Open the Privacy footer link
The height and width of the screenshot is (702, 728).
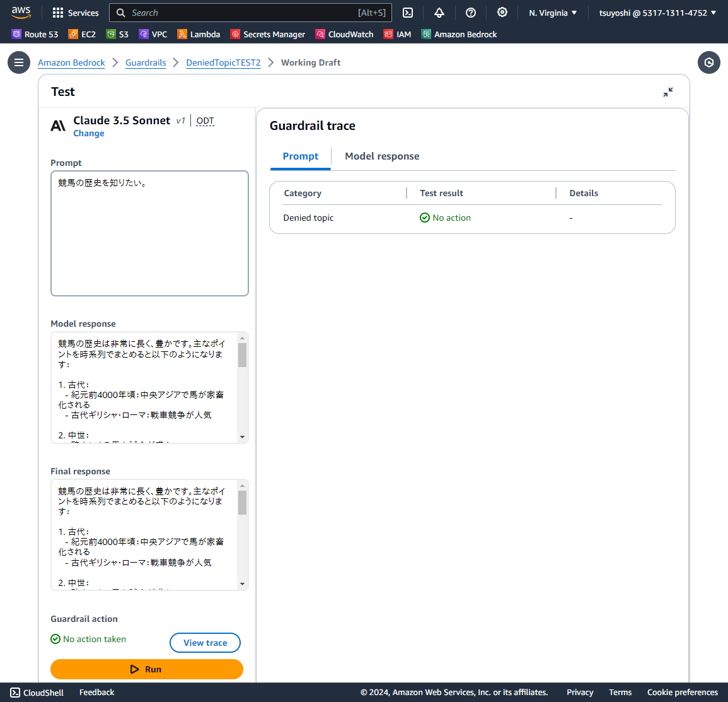tap(580, 693)
